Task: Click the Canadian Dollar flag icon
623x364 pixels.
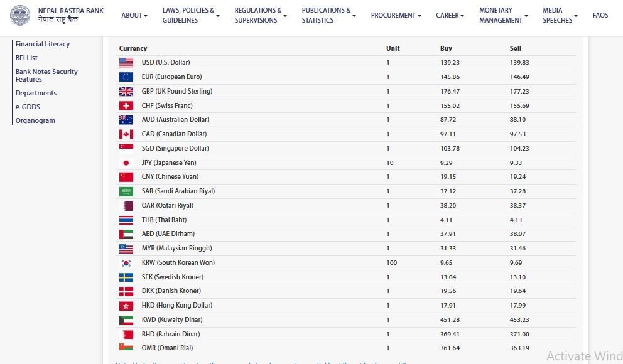Action: 126,134
